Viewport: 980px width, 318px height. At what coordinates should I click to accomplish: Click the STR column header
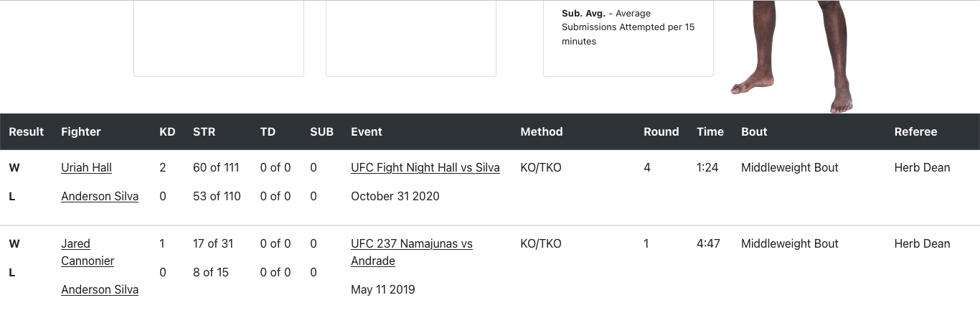click(204, 131)
